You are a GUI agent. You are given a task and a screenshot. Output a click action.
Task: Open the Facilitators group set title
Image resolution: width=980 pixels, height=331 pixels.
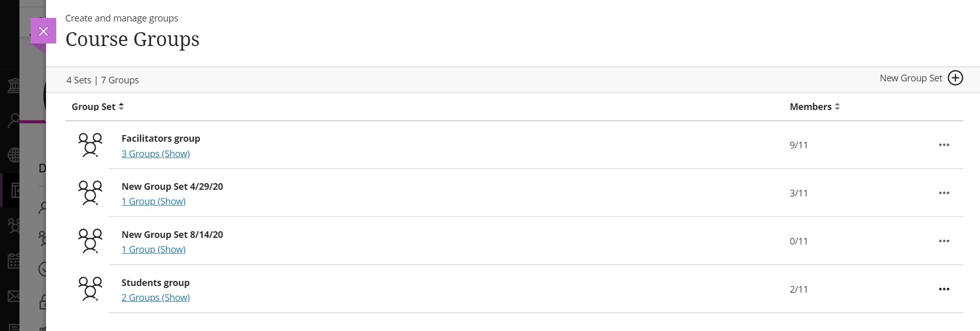pyautogui.click(x=161, y=138)
